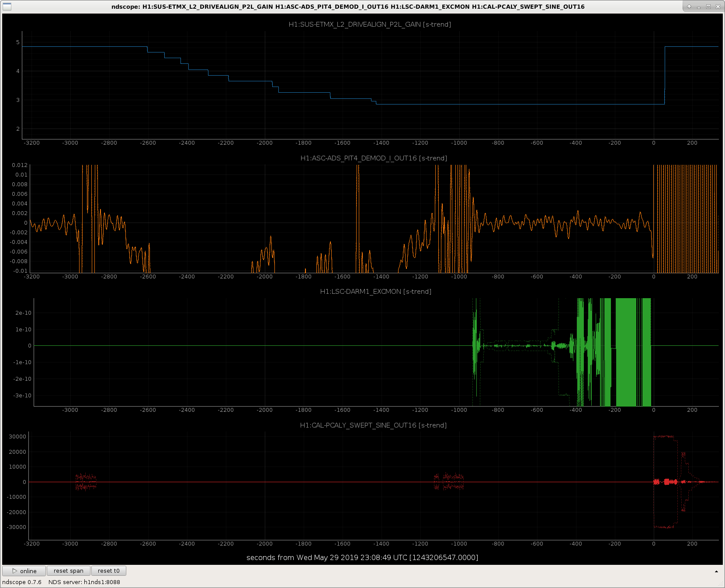Click the H1:CAL-PCALY_SWEPT_SINE_OUT16 plot title
Viewport: 725px width, 588px height.
click(373, 425)
